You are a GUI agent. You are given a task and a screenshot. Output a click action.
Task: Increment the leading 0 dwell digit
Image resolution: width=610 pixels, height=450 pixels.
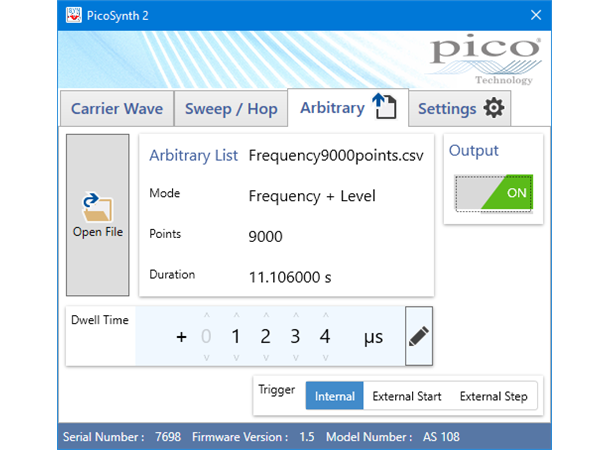207,315
